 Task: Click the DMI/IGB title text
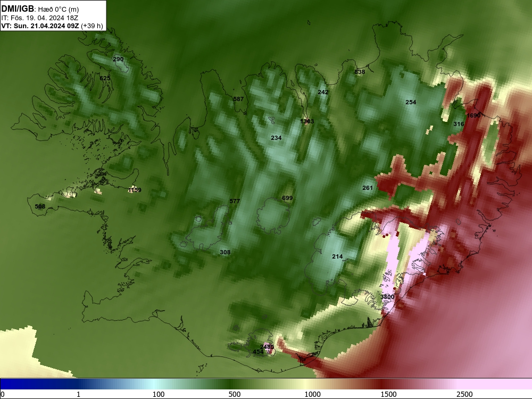click(x=18, y=9)
